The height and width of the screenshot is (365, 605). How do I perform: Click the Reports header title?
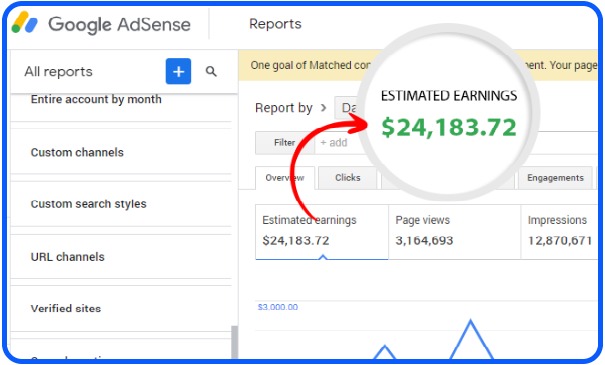[x=275, y=24]
